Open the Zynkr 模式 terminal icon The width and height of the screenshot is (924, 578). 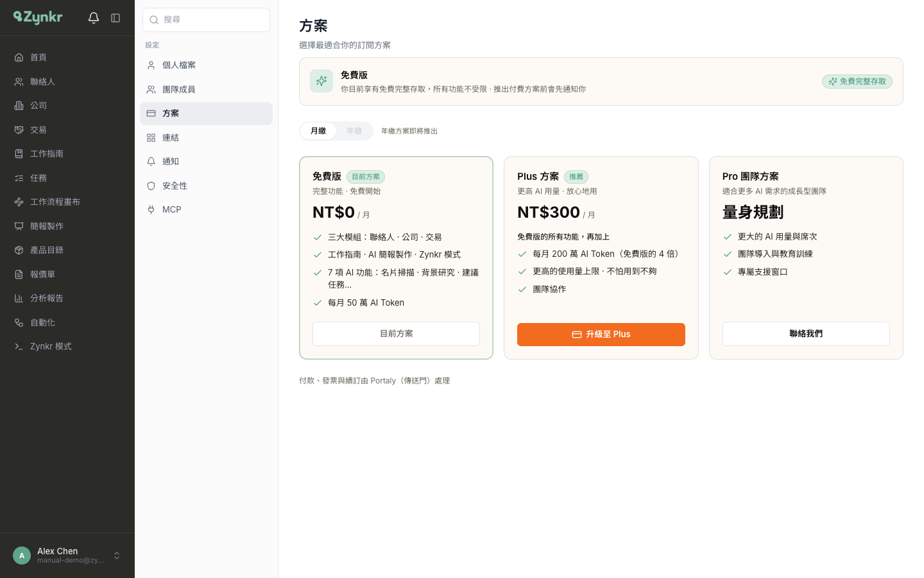19,346
